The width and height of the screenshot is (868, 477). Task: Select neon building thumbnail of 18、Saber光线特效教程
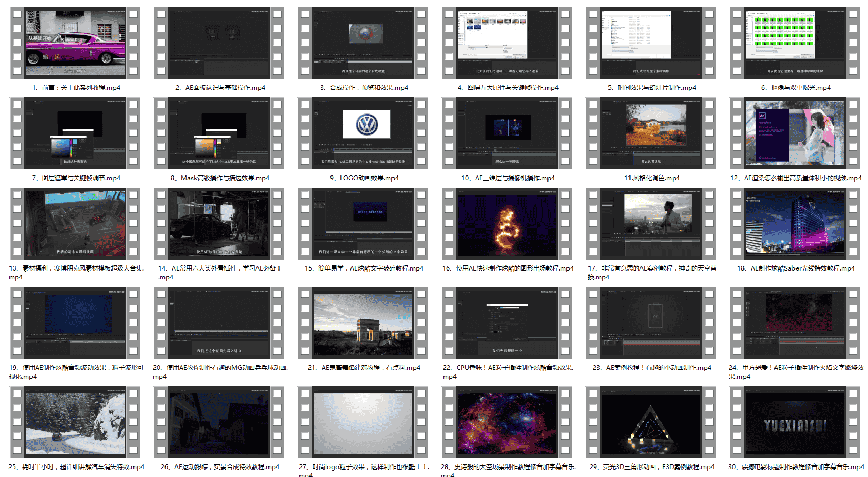point(795,224)
